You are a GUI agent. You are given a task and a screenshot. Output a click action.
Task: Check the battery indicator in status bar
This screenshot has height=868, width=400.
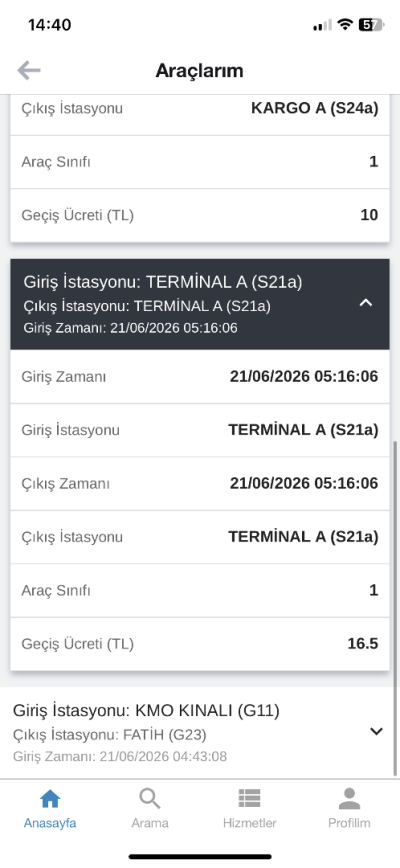(x=371, y=25)
